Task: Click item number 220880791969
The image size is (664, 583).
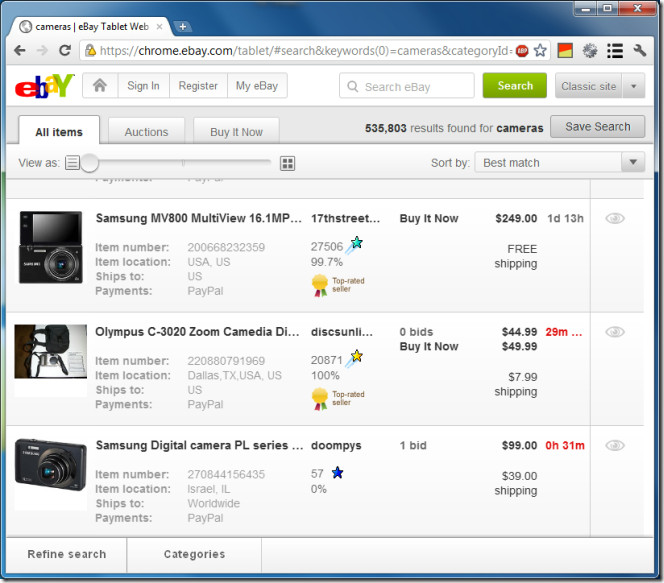Action: point(226,361)
